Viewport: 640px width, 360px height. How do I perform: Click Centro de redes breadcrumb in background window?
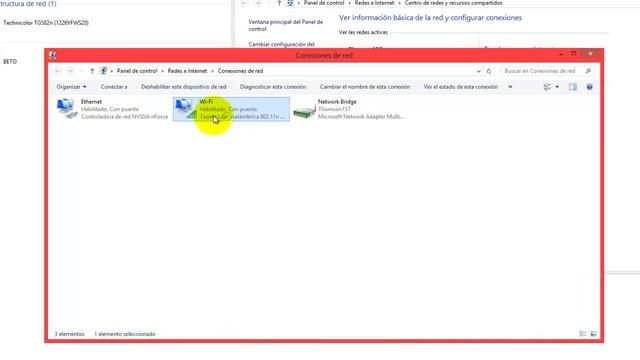(453, 3)
